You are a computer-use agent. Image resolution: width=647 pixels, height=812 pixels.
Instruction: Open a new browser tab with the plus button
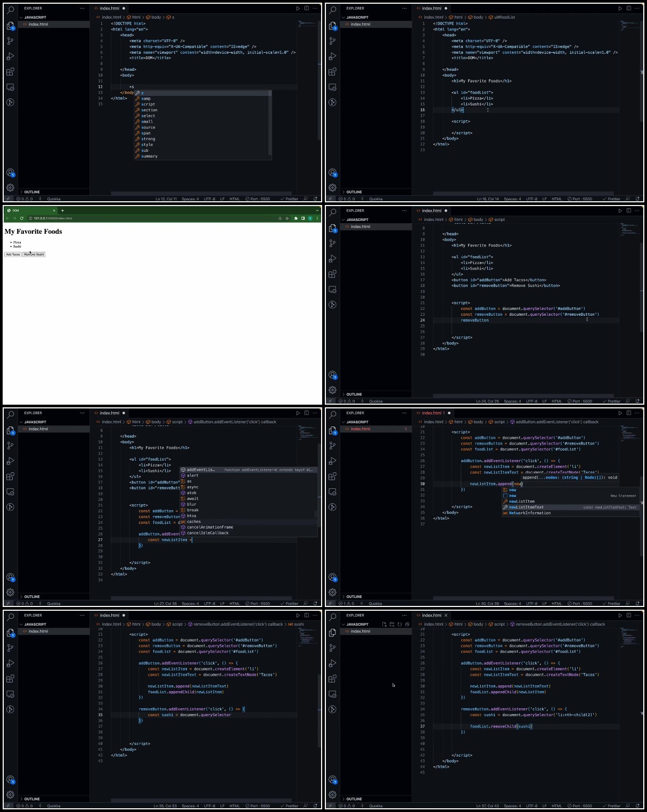click(62, 210)
